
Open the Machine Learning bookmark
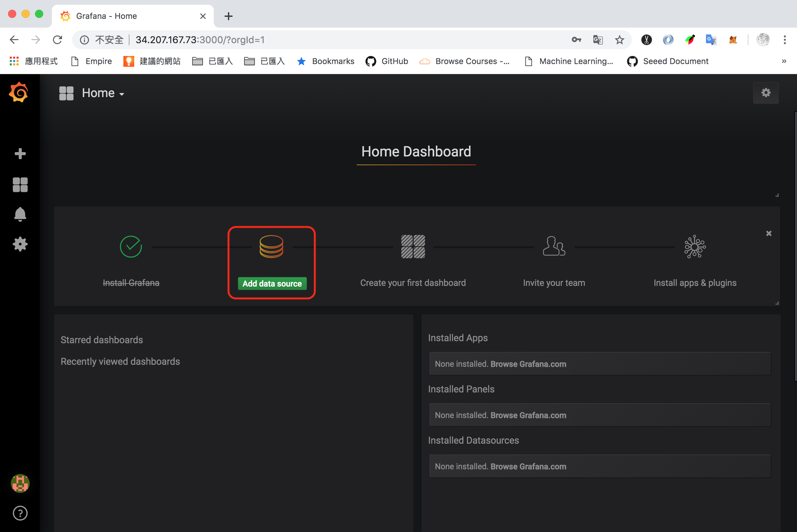click(569, 61)
